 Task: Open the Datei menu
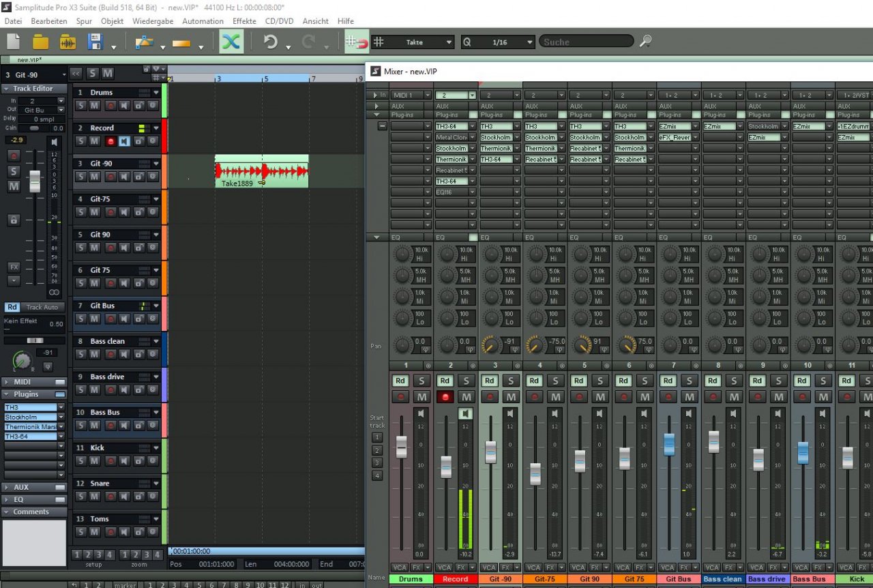pos(13,21)
